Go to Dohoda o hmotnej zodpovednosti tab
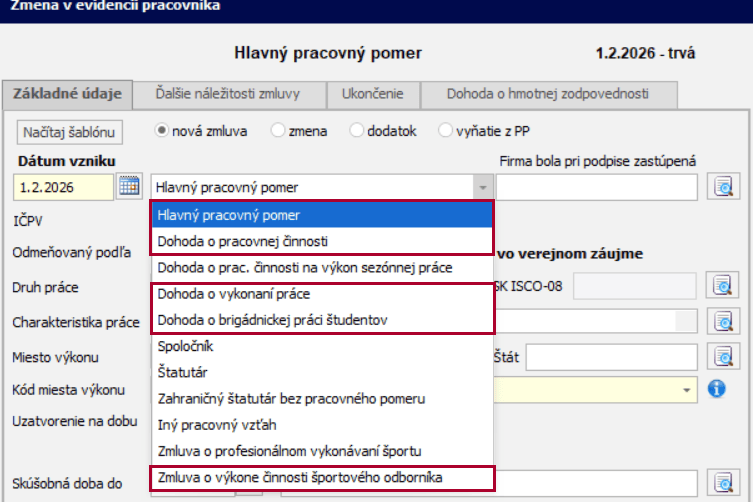This screenshot has height=502, width=753. tap(548, 94)
